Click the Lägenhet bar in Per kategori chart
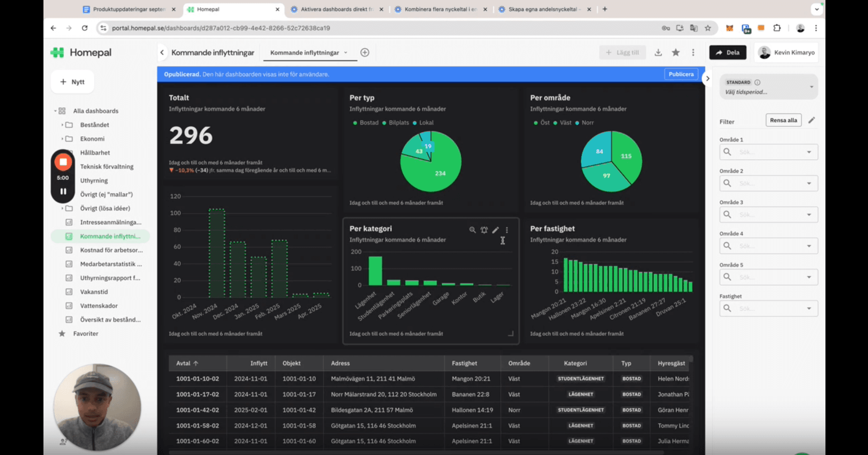The height and width of the screenshot is (455, 868). click(x=375, y=271)
